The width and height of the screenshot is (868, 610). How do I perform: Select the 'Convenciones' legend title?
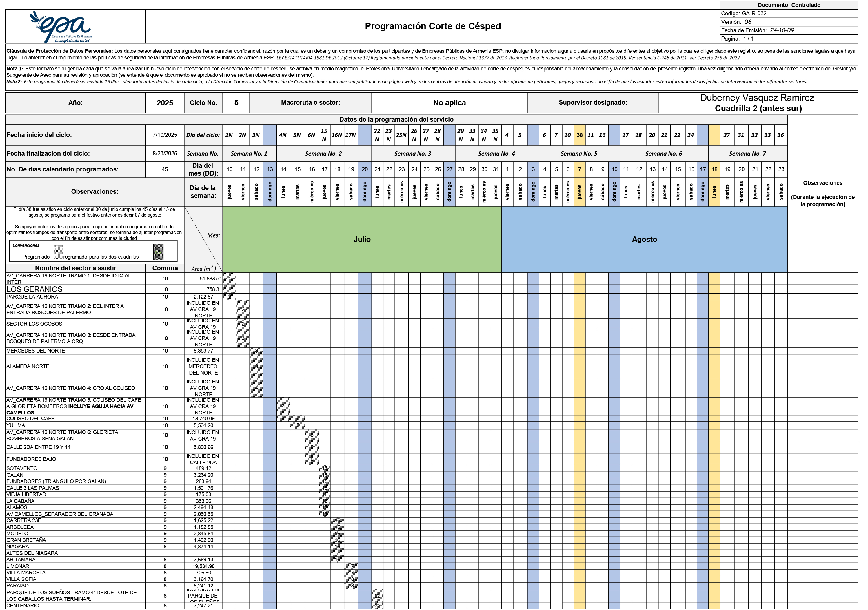point(26,245)
